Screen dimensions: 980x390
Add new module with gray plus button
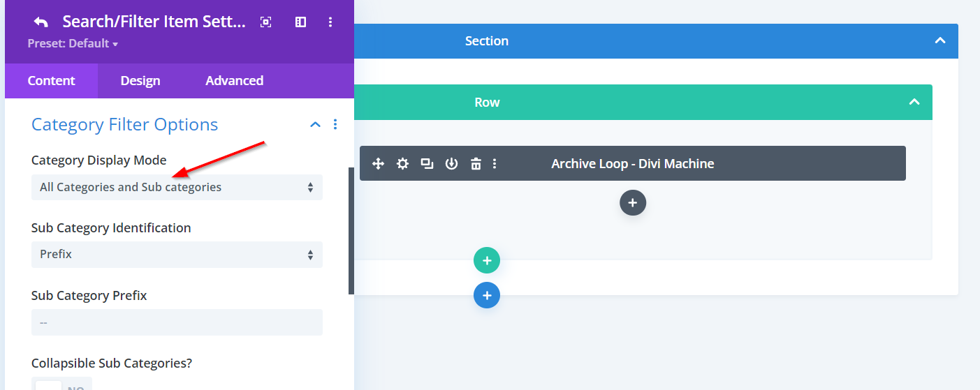click(632, 203)
